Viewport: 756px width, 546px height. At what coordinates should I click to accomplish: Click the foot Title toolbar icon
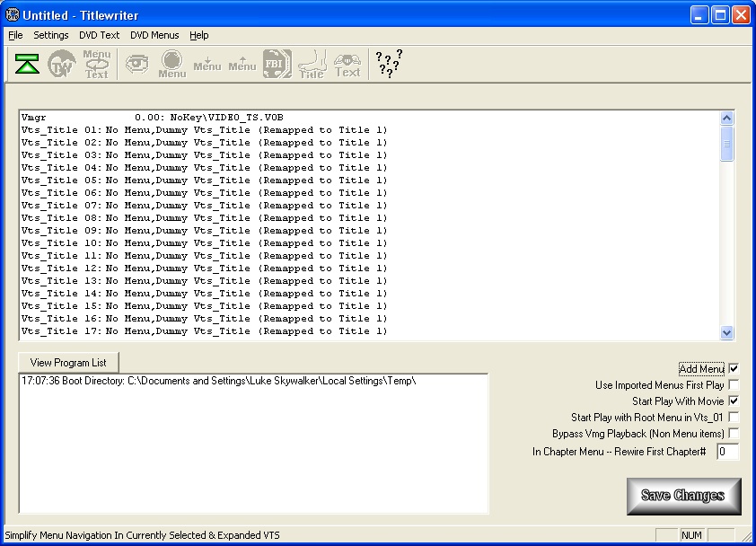click(312, 65)
